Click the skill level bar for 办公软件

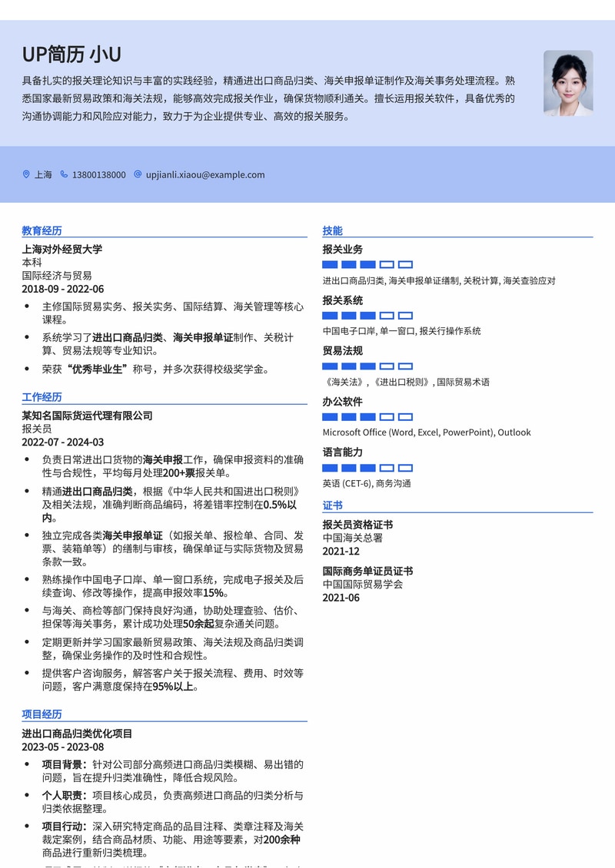[x=367, y=416]
